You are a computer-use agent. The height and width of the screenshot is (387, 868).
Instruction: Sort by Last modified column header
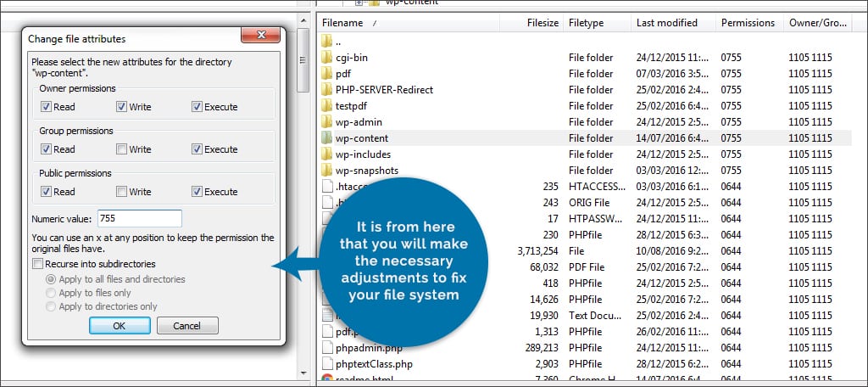[x=673, y=23]
